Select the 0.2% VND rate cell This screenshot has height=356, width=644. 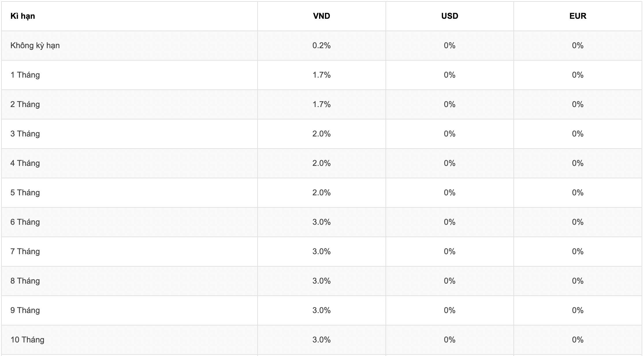coord(321,46)
